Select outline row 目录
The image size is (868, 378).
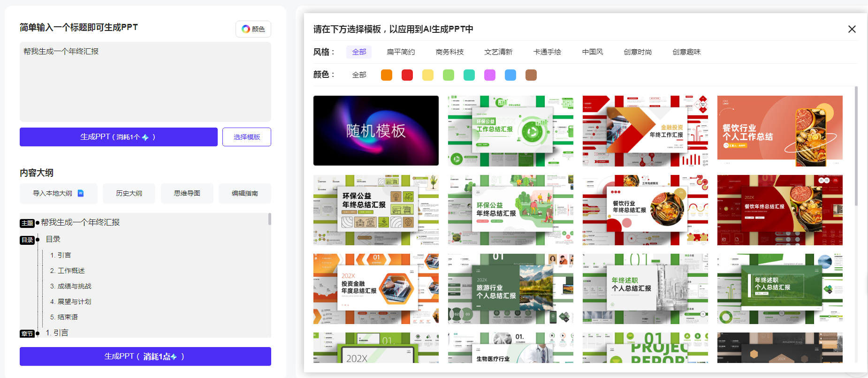pos(53,239)
